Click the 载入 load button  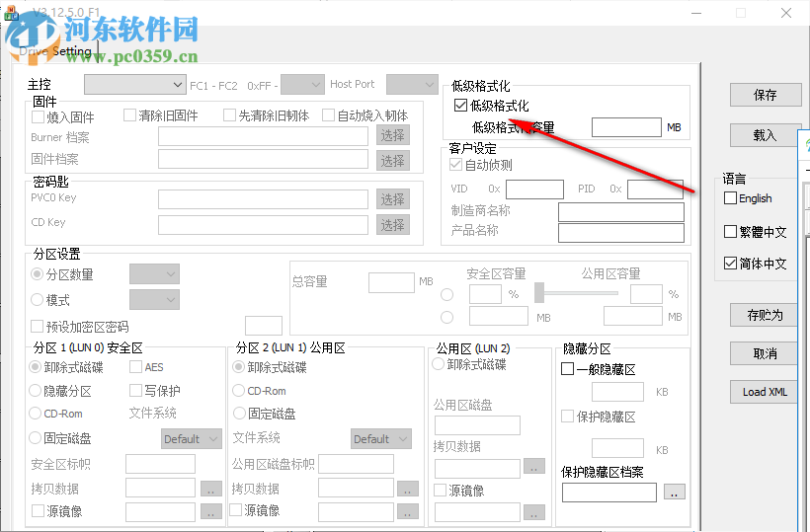tap(766, 135)
